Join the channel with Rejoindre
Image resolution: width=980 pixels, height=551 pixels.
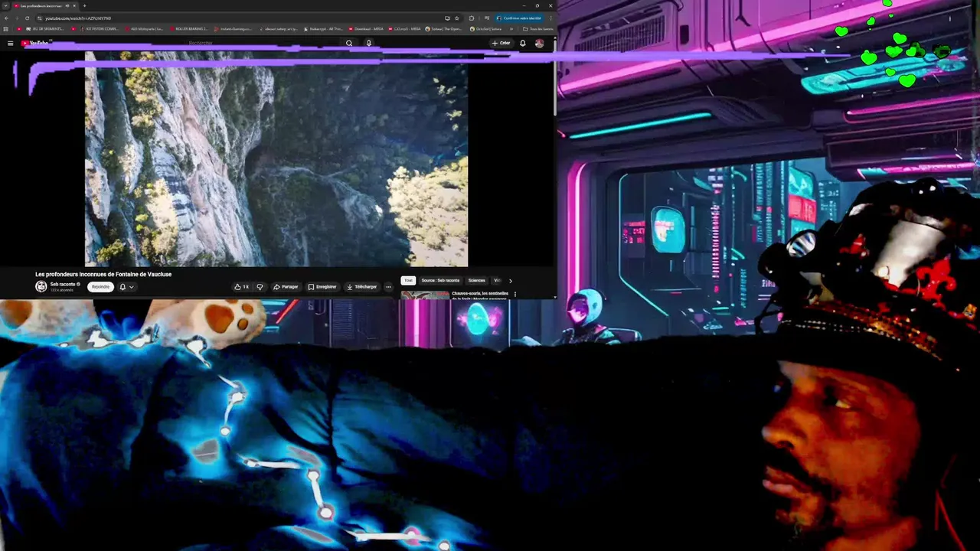[100, 287]
